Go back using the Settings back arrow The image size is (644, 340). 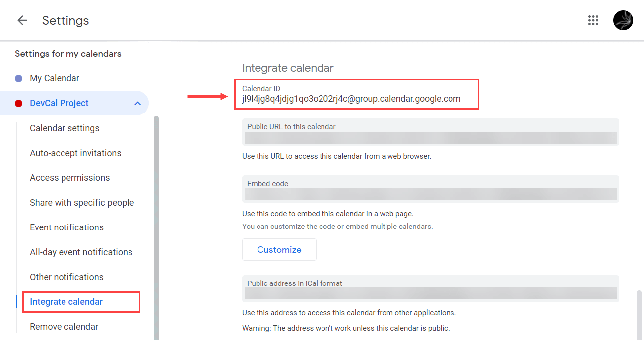point(22,20)
